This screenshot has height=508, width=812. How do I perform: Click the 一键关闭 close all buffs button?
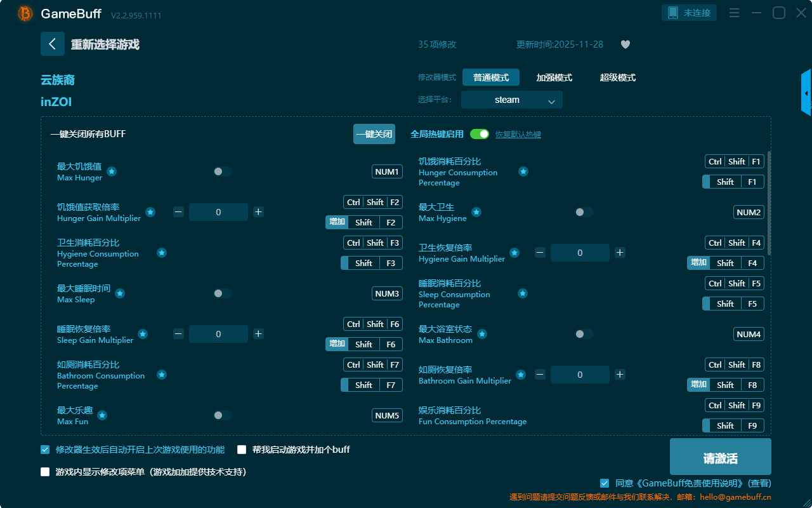click(374, 134)
